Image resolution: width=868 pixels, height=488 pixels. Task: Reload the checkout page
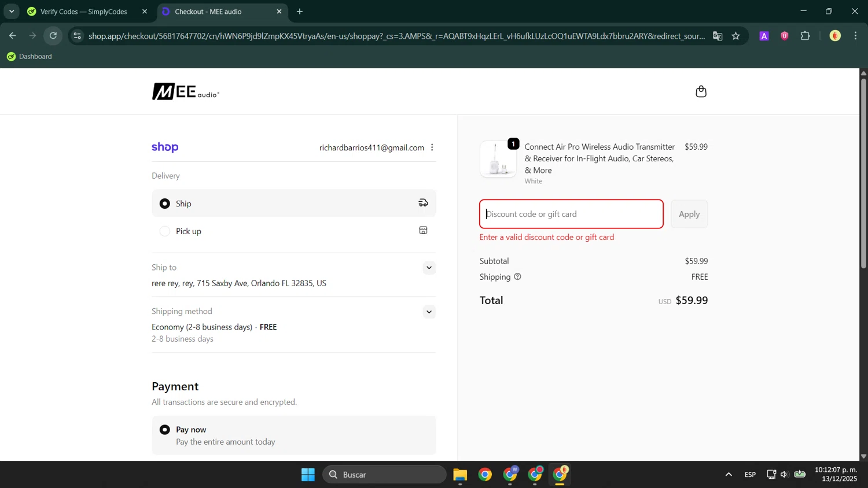tap(53, 36)
